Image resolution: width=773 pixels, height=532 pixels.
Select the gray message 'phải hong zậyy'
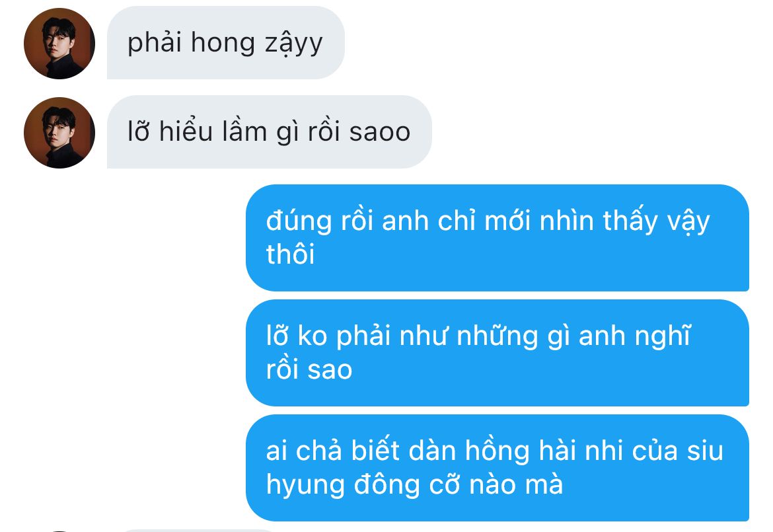click(x=226, y=43)
